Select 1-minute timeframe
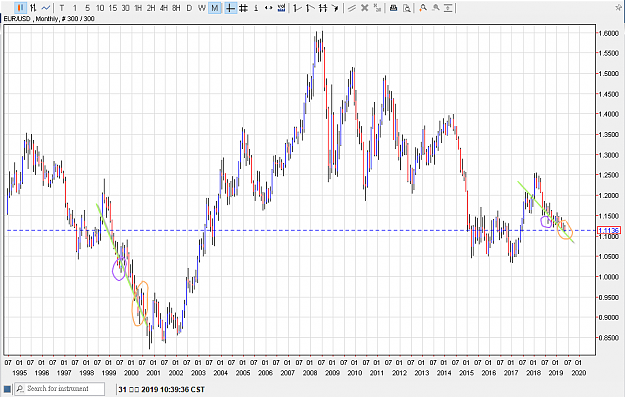Screen dimensions: 625x397 click(75, 8)
